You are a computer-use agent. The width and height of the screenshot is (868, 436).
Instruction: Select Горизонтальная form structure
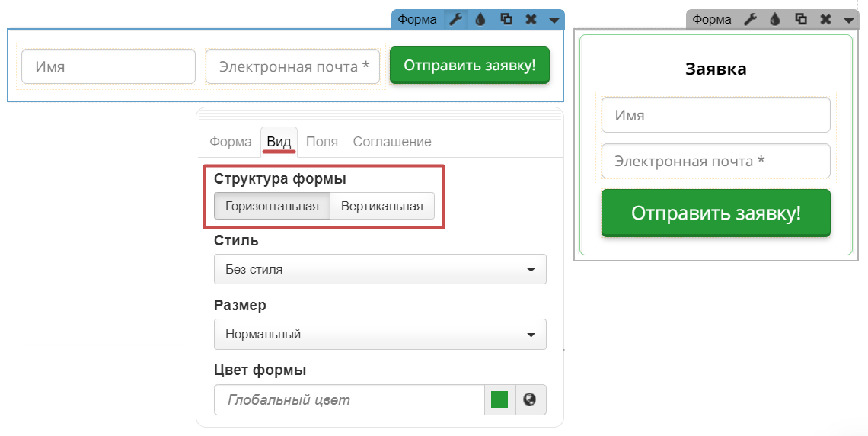[x=272, y=206]
